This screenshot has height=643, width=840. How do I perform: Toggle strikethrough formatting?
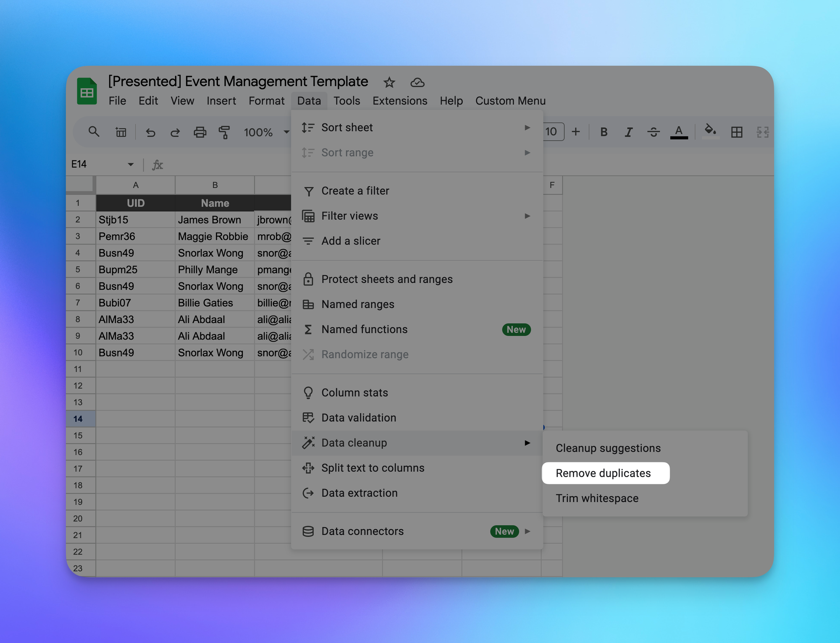click(653, 132)
